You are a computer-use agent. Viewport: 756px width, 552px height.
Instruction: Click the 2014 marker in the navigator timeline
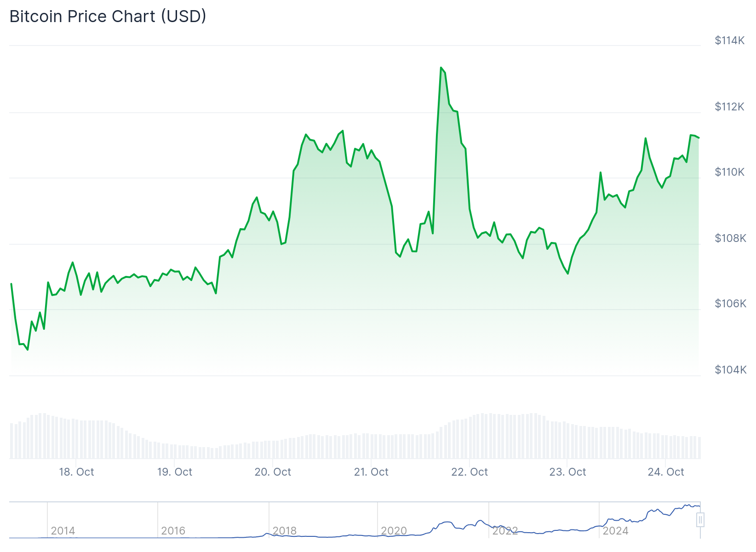click(x=63, y=531)
